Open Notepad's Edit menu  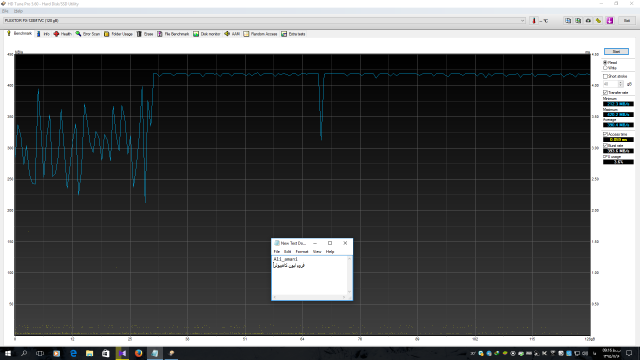pyautogui.click(x=287, y=252)
